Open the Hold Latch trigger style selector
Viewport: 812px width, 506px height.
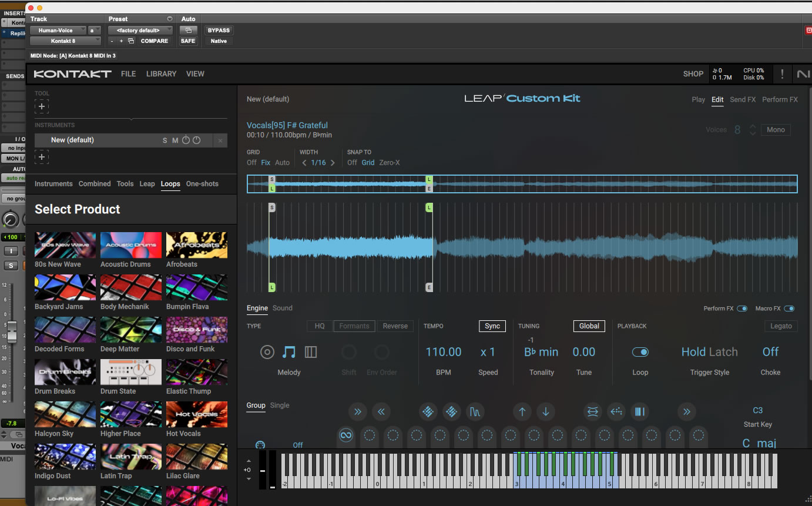point(709,352)
